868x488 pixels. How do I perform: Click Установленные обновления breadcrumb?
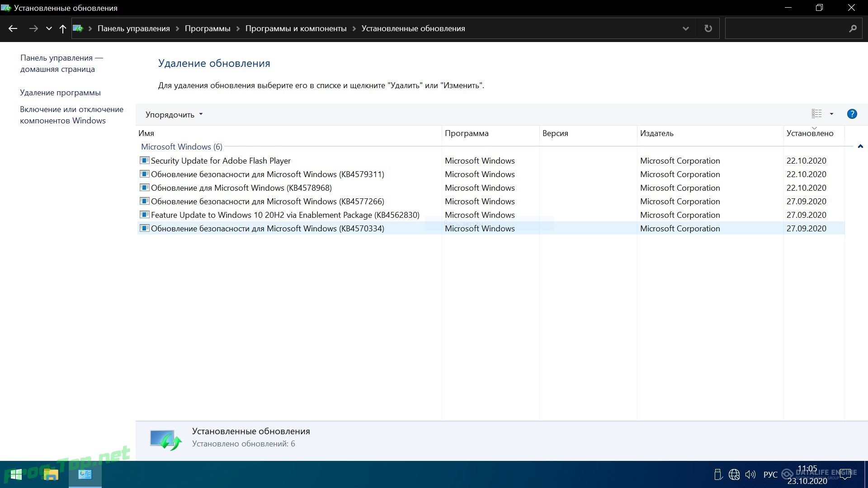(413, 28)
